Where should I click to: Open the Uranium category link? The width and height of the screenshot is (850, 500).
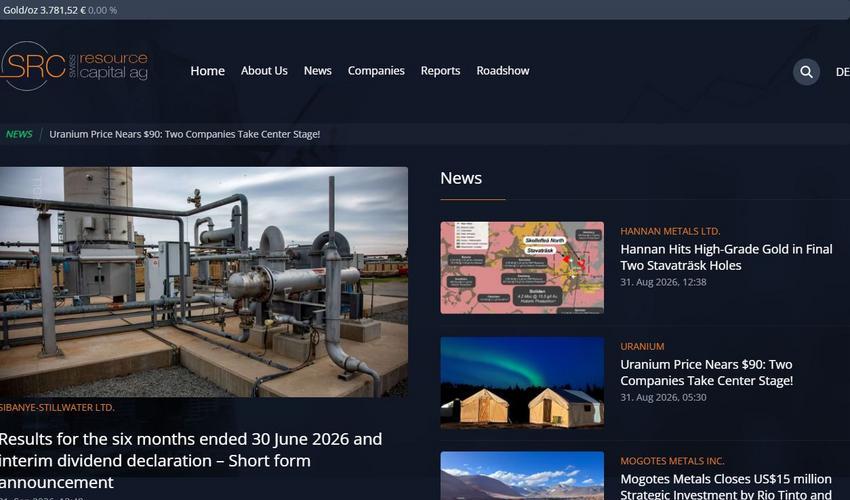642,346
